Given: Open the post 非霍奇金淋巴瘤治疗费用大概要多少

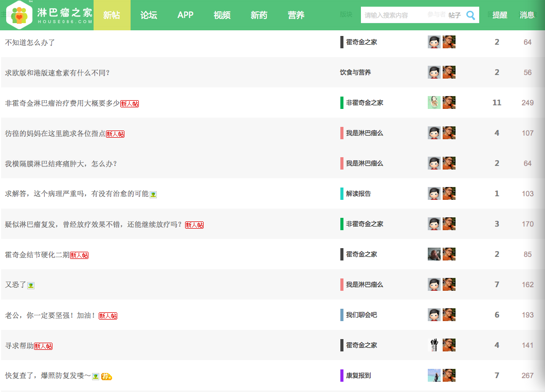Looking at the screenshot, I should click(x=62, y=103).
